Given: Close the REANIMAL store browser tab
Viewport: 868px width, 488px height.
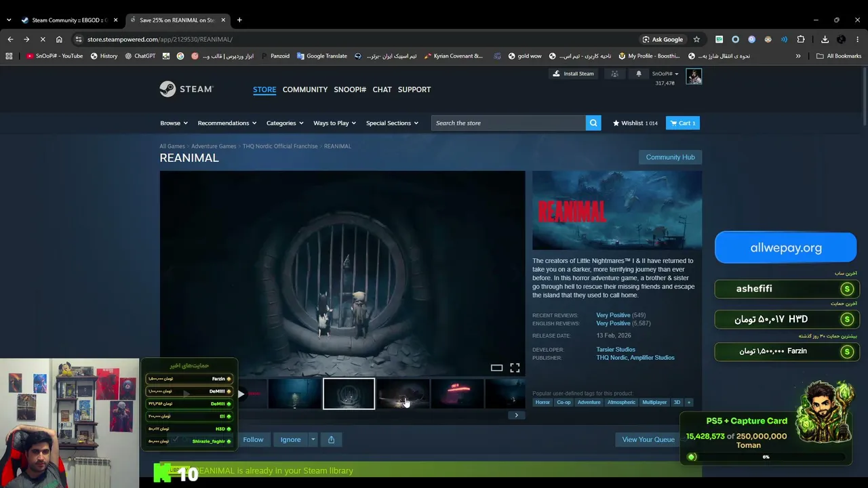Looking at the screenshot, I should click(x=222, y=20).
